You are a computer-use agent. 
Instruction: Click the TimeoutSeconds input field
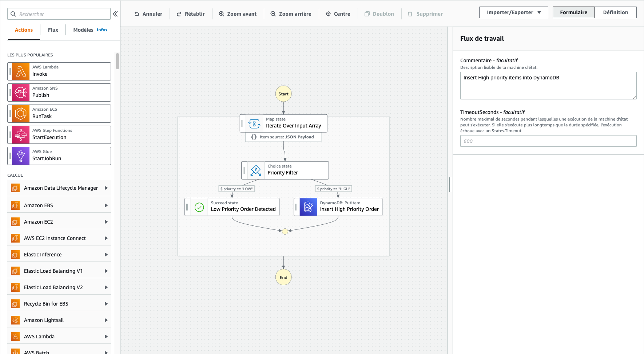[x=548, y=141]
